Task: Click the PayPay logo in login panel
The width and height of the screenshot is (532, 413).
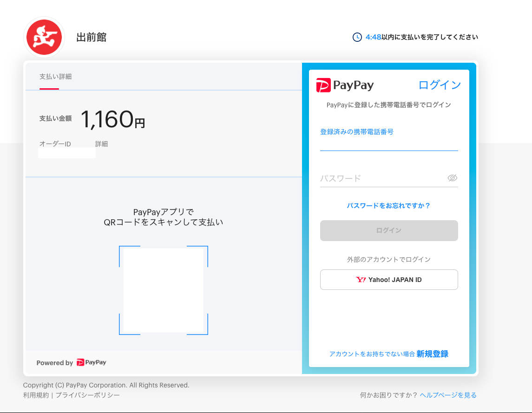Action: pos(345,85)
